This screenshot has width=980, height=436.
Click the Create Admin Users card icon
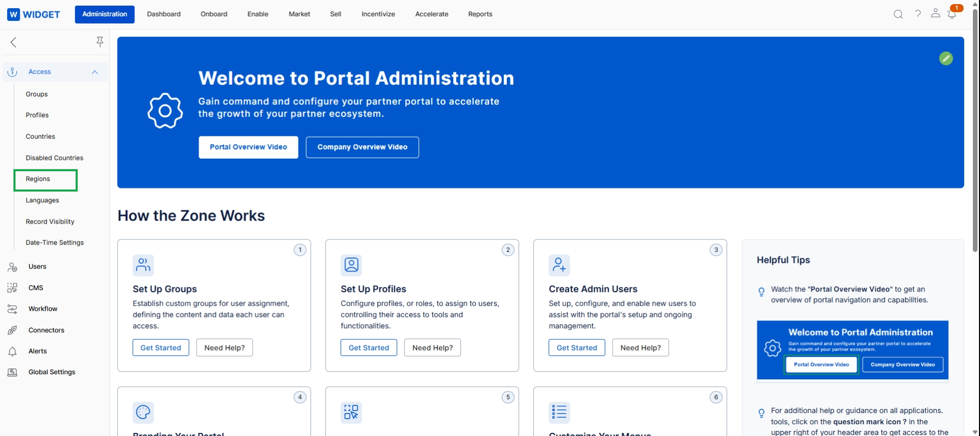pos(559,265)
